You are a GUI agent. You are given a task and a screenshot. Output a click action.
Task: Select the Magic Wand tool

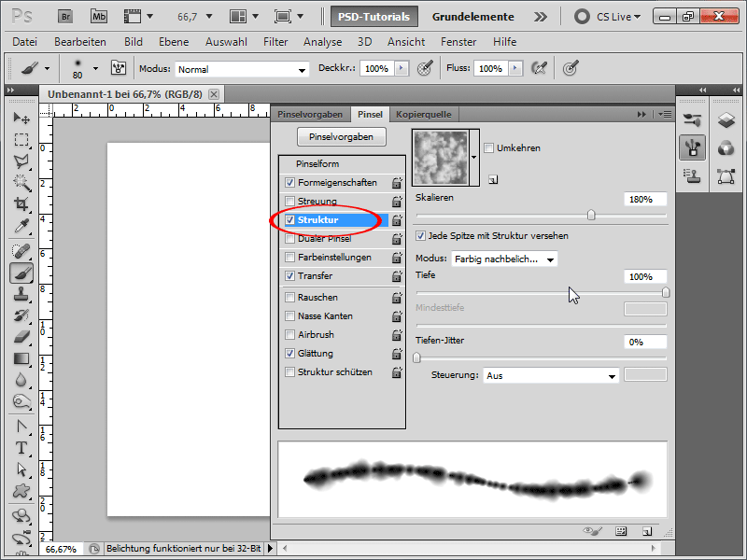pyautogui.click(x=21, y=182)
